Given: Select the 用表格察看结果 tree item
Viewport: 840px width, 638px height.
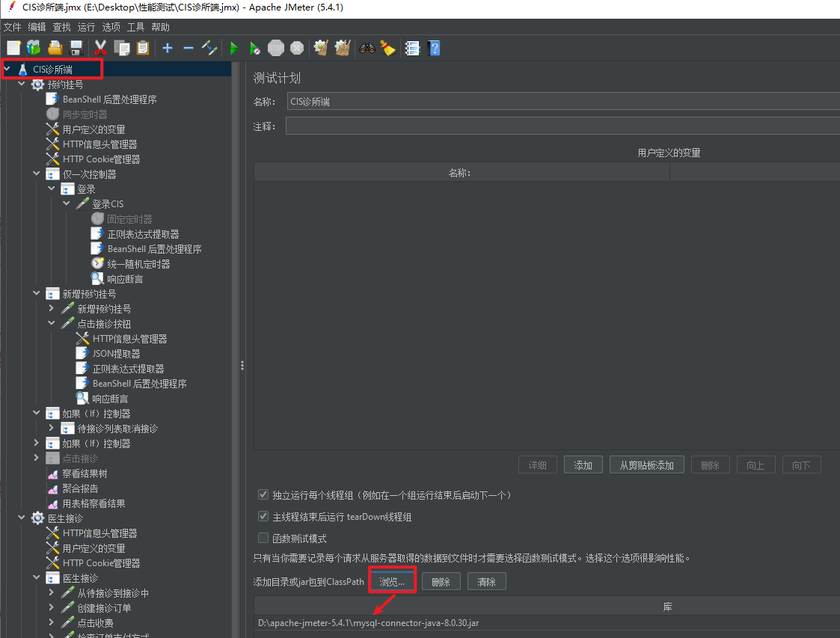Looking at the screenshot, I should pyautogui.click(x=93, y=503).
